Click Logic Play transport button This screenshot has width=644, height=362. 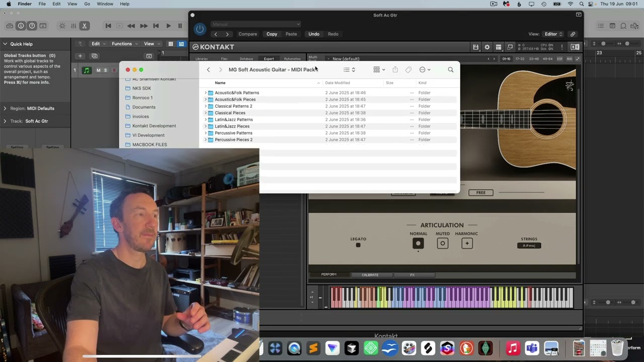[168, 26]
